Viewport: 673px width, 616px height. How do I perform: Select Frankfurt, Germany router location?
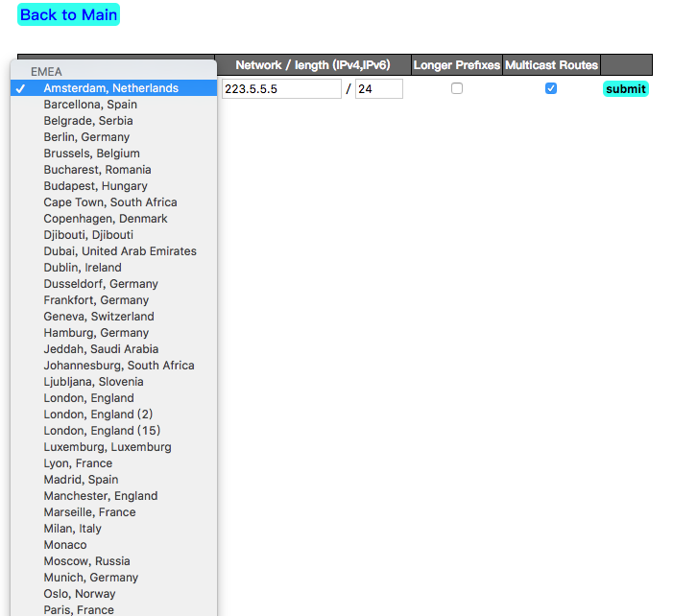[x=96, y=300]
